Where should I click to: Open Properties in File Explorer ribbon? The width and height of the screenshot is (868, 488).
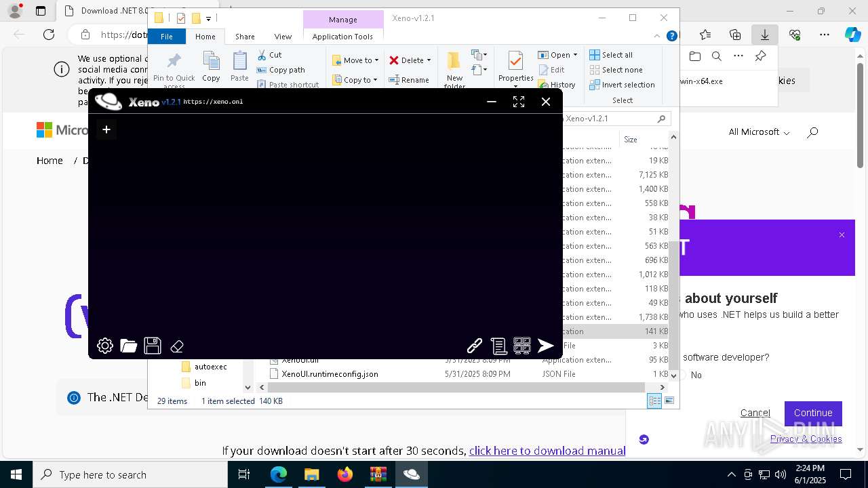point(515,69)
